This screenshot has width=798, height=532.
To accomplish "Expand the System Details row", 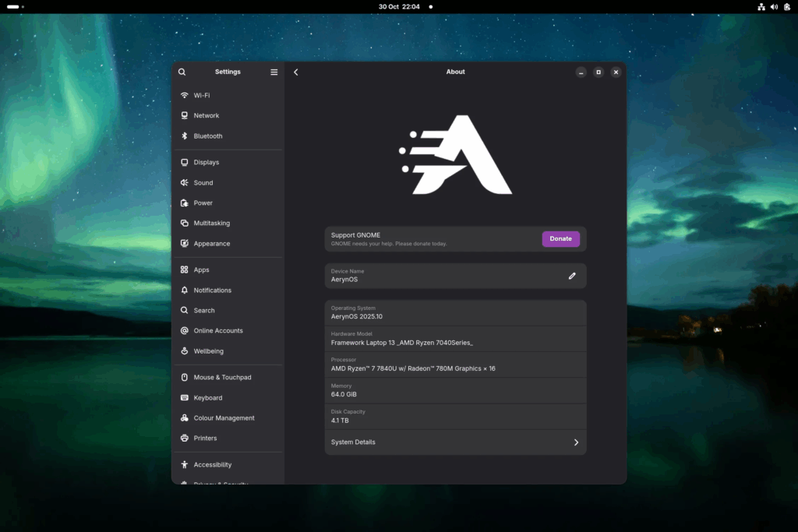I will coord(455,442).
